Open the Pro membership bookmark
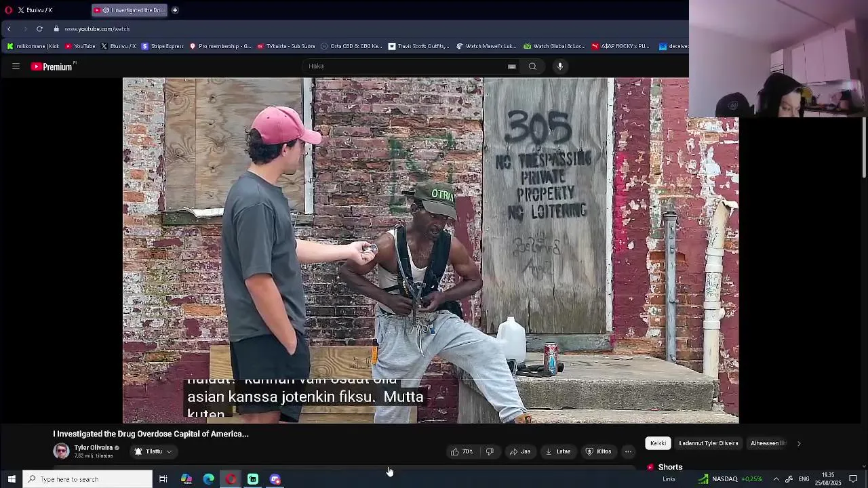 pyautogui.click(x=220, y=46)
